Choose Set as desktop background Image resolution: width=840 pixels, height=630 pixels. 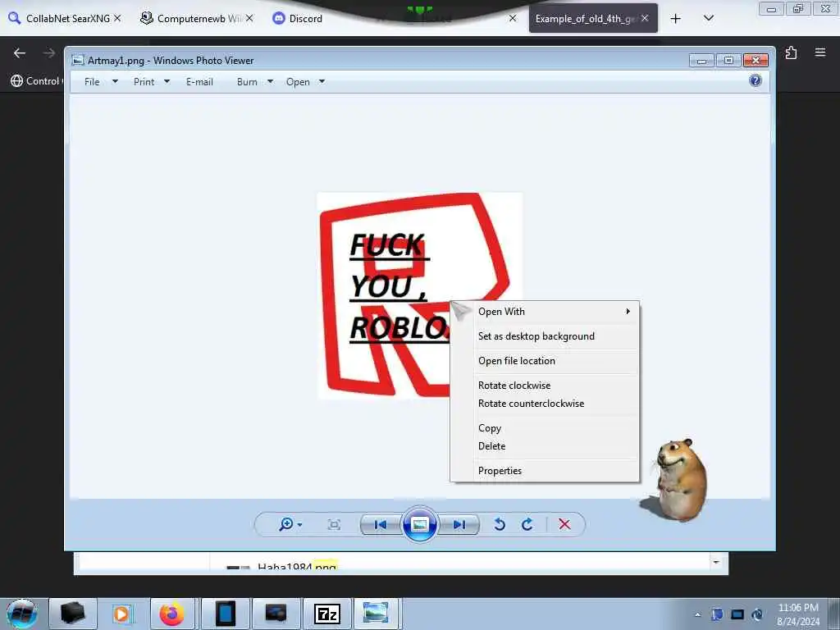(x=545, y=336)
